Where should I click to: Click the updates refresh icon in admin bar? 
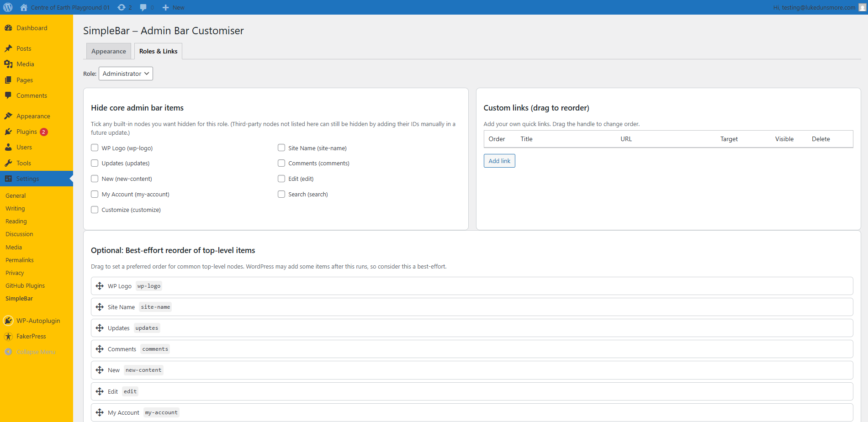pyautogui.click(x=121, y=7)
